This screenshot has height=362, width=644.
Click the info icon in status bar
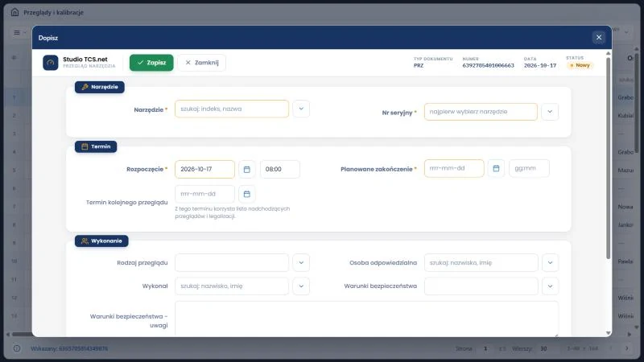tap(17, 348)
